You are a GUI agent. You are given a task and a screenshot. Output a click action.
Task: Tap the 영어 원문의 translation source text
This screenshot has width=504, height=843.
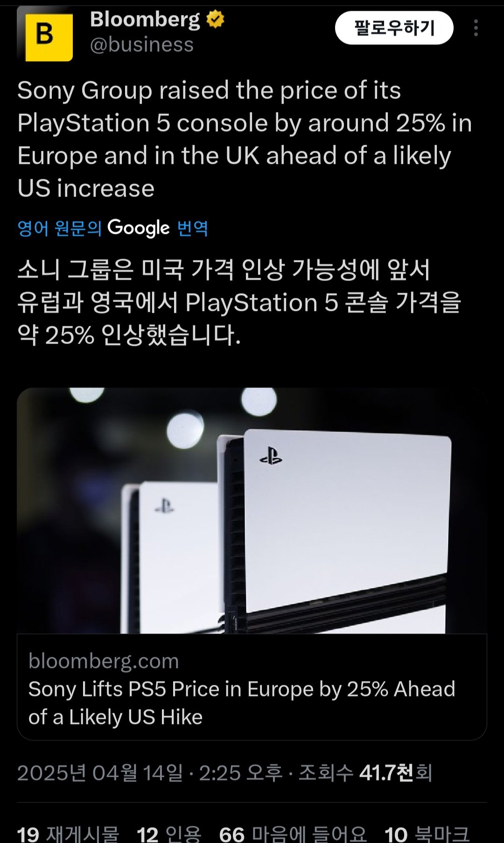pos(59,228)
